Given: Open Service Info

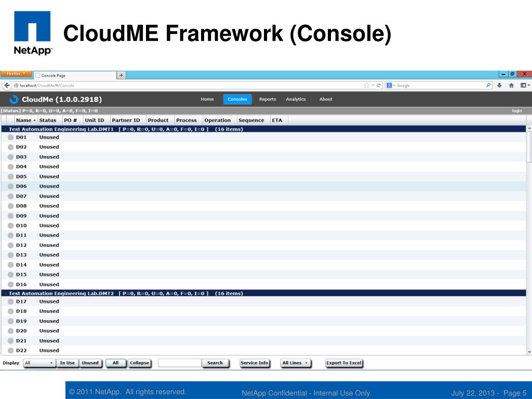Looking at the screenshot, I should (255, 363).
